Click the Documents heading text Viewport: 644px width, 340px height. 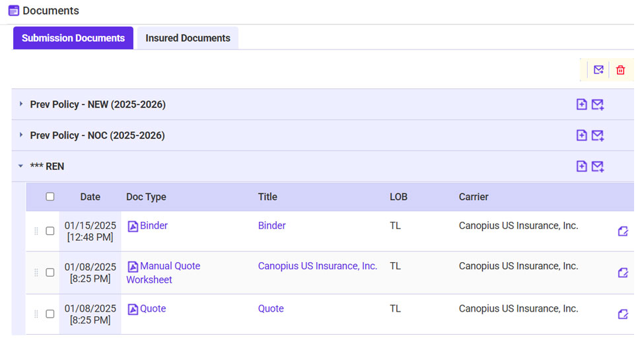[x=51, y=11]
